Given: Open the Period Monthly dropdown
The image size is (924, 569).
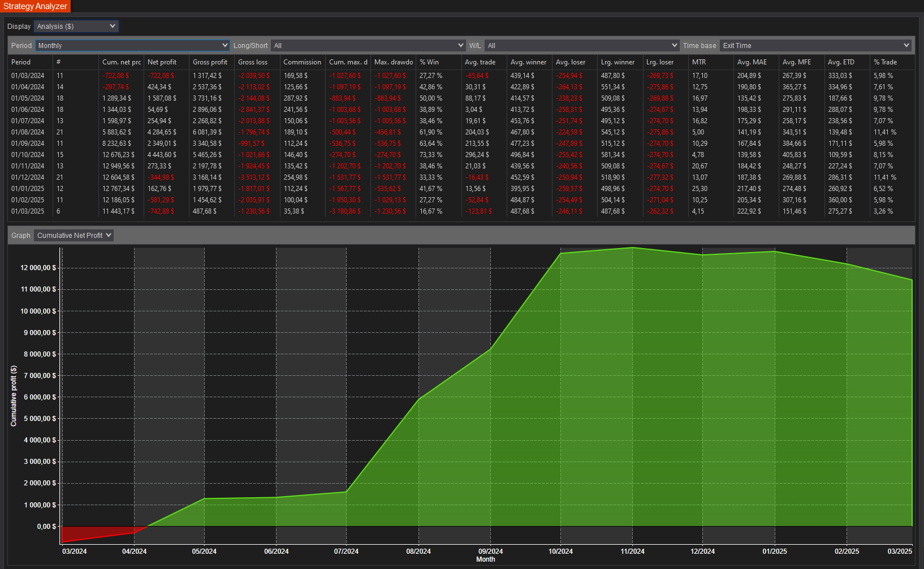Looking at the screenshot, I should (x=132, y=46).
